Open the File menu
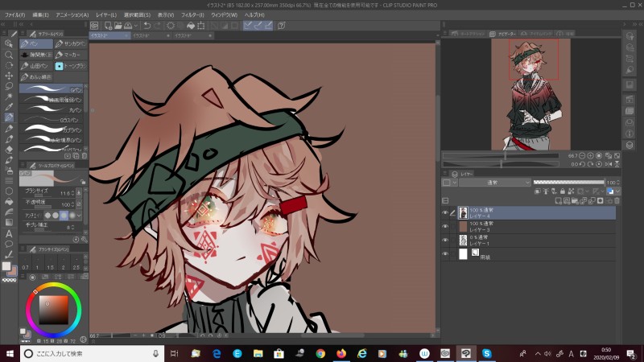This screenshot has height=362, width=644. (x=14, y=14)
